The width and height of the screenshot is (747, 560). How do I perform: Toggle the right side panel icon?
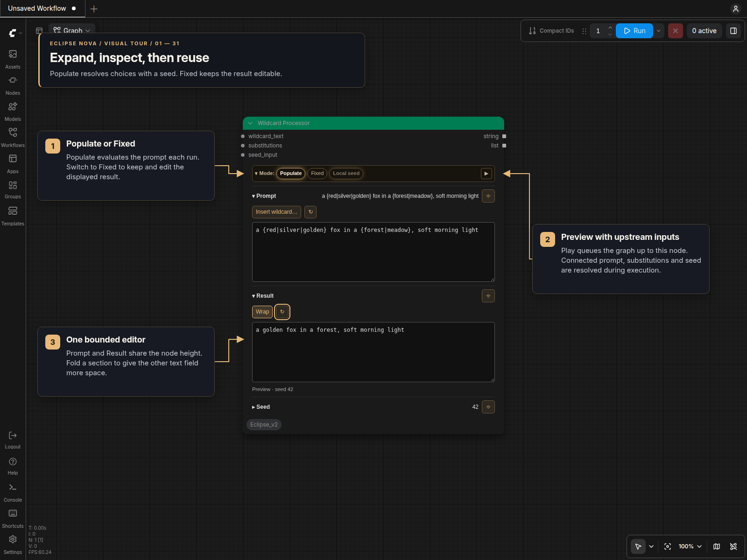733,31
